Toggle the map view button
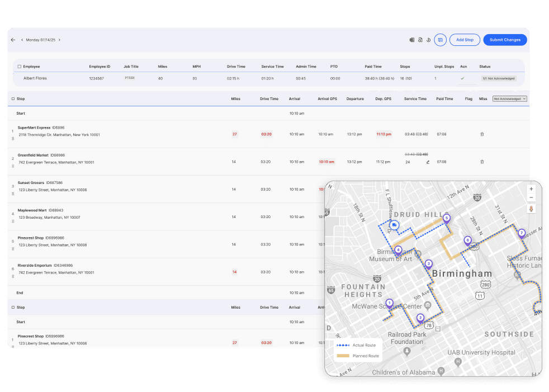The image size is (549, 392). click(x=441, y=40)
